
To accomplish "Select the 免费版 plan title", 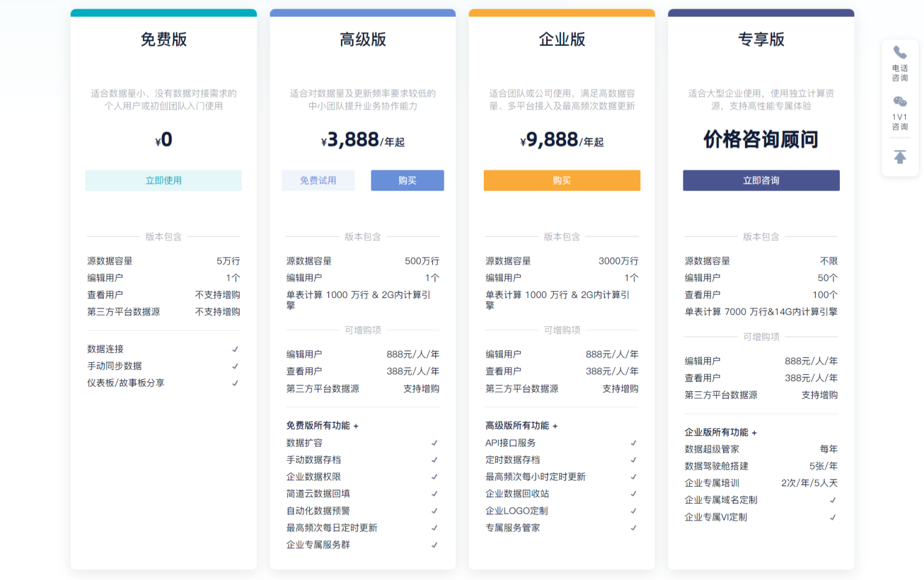I will click(x=163, y=40).
